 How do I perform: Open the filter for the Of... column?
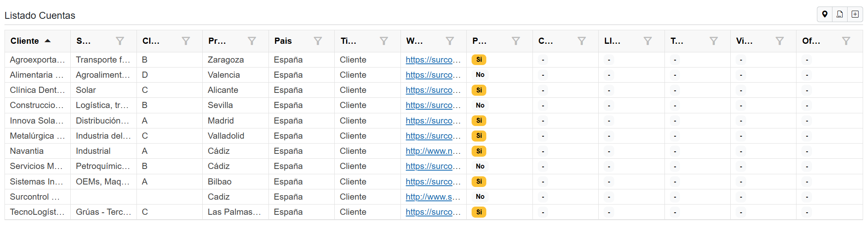pos(846,41)
